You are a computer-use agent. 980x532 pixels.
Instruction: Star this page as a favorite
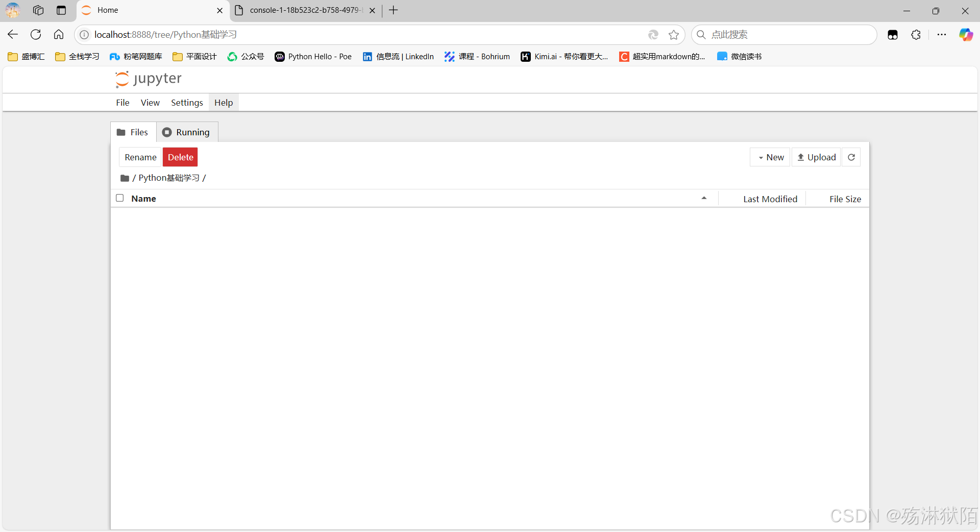coord(674,35)
